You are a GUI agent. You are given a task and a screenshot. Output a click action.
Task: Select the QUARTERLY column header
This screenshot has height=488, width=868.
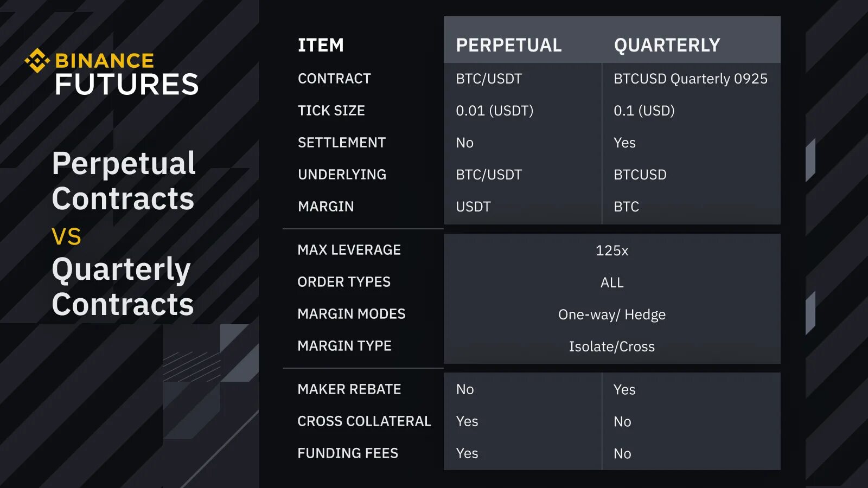click(667, 45)
